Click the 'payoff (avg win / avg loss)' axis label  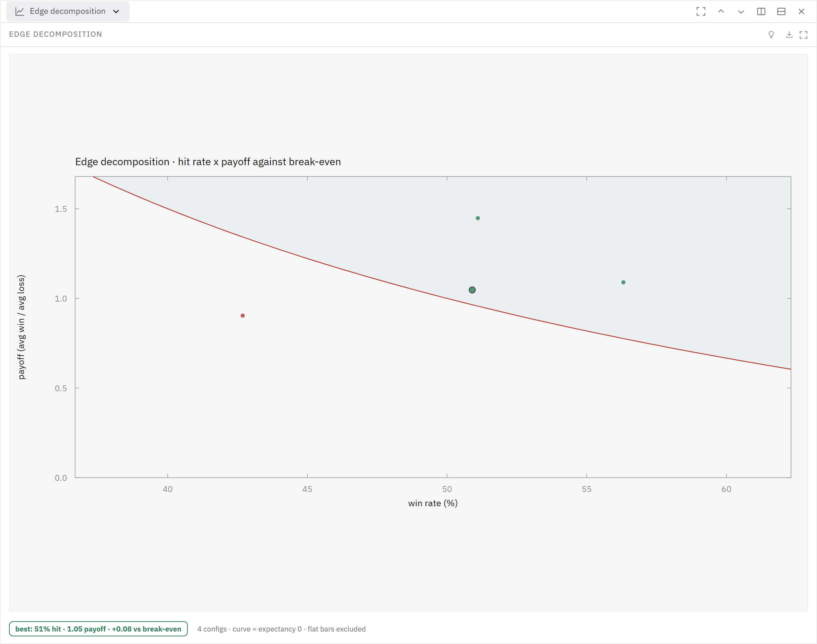21,327
